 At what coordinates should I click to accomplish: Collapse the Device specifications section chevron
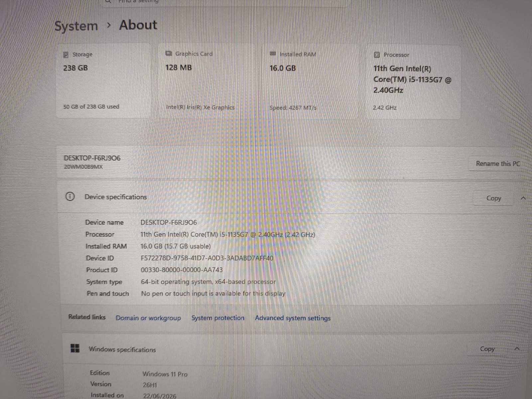tap(523, 198)
